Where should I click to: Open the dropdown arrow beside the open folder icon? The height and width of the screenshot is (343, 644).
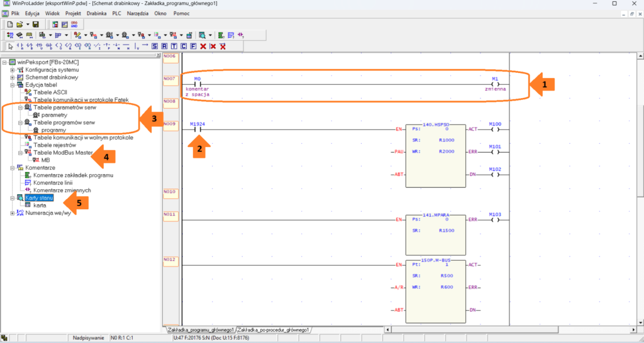(x=28, y=24)
